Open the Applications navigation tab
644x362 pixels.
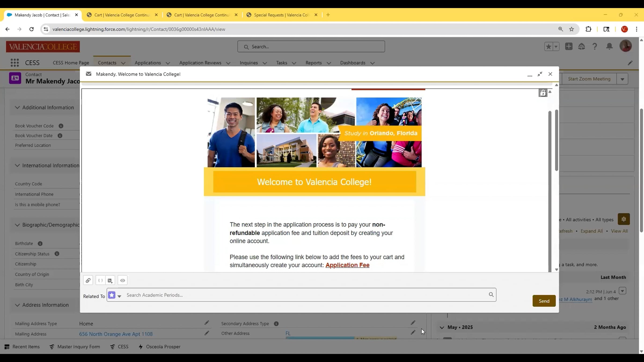[148, 63]
